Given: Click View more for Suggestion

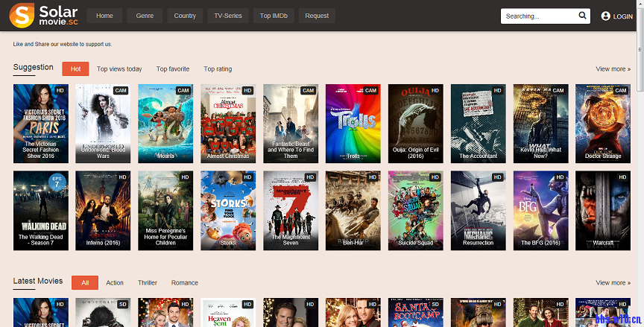Looking at the screenshot, I should coord(613,69).
